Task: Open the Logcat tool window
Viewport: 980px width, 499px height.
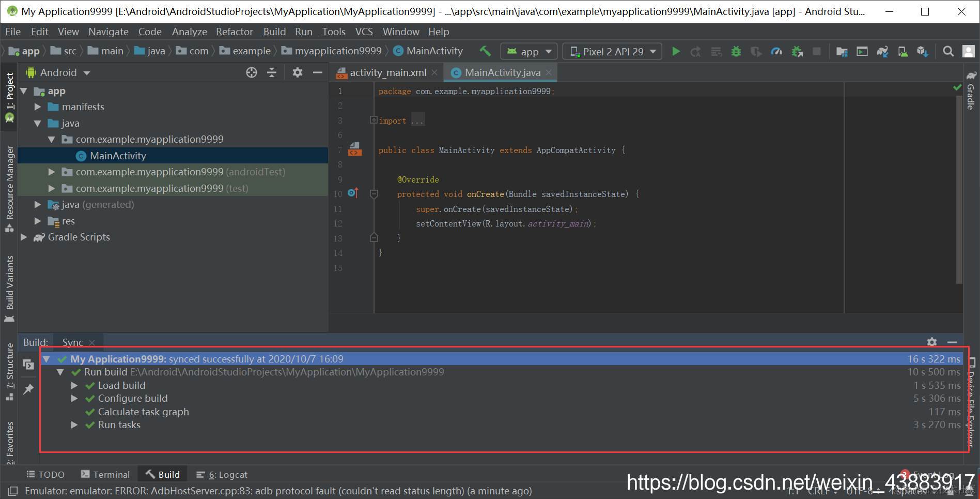Action: click(222, 475)
